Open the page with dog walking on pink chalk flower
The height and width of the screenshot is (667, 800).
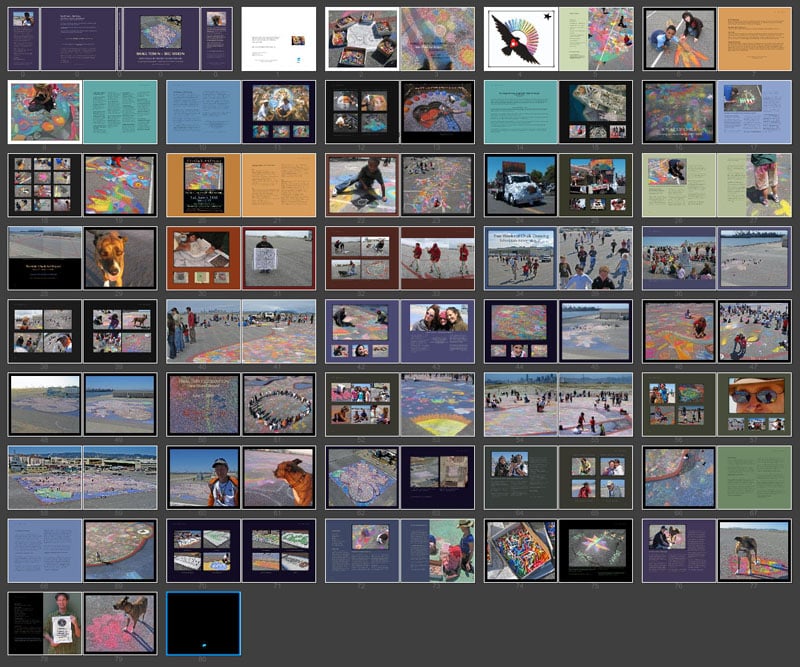click(x=120, y=624)
